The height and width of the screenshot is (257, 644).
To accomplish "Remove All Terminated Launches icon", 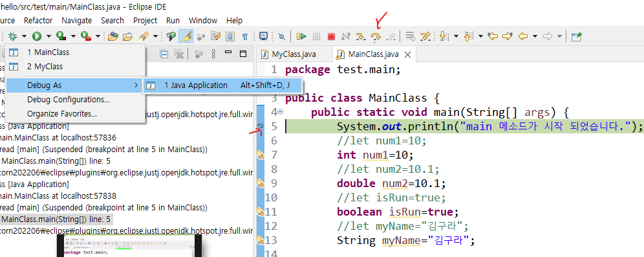I will (x=178, y=54).
